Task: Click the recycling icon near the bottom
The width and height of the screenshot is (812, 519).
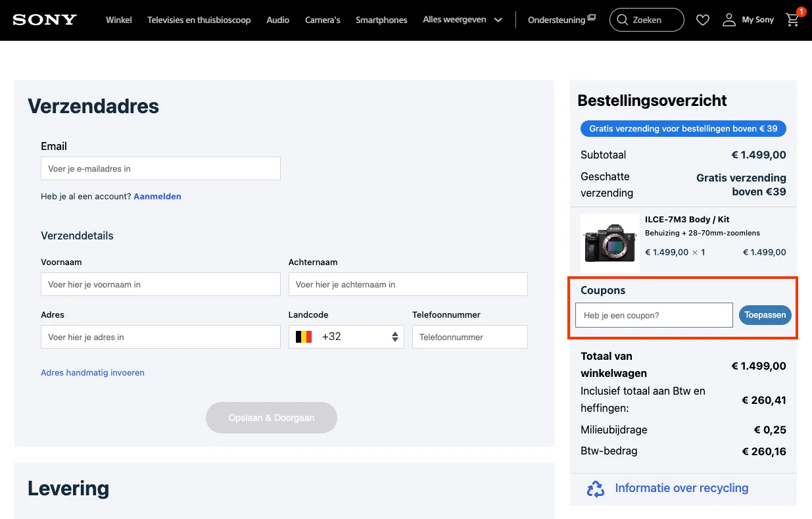Action: (x=595, y=489)
